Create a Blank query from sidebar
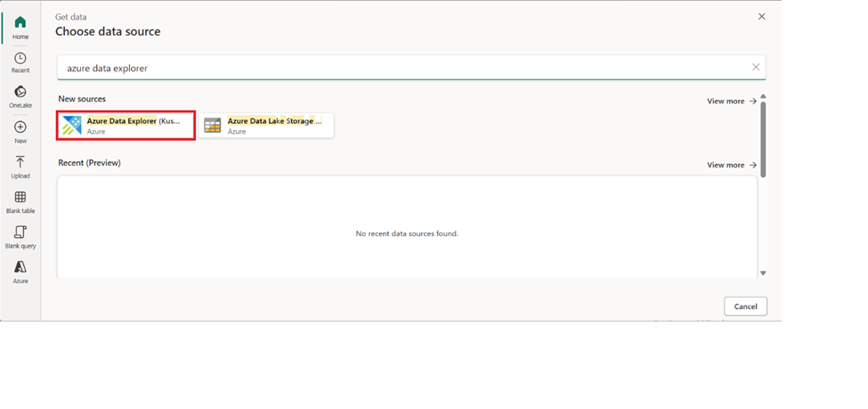Screen dimensions: 868x409 20,237
